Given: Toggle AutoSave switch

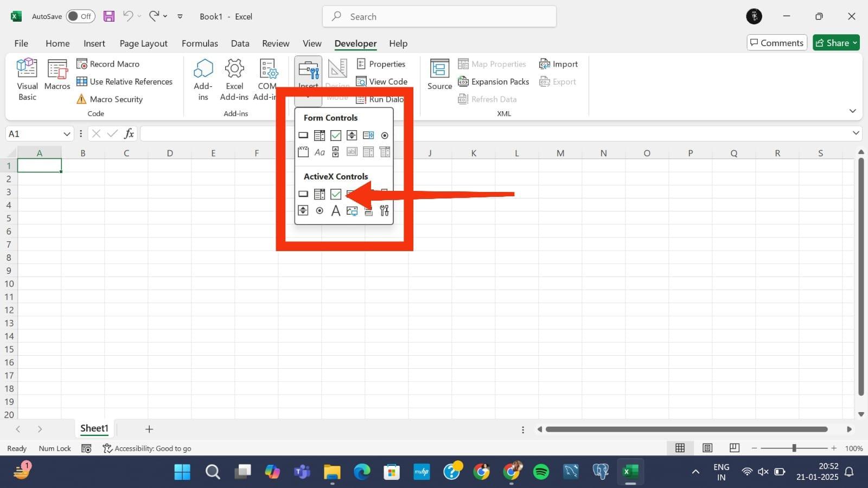Looking at the screenshot, I should point(80,16).
